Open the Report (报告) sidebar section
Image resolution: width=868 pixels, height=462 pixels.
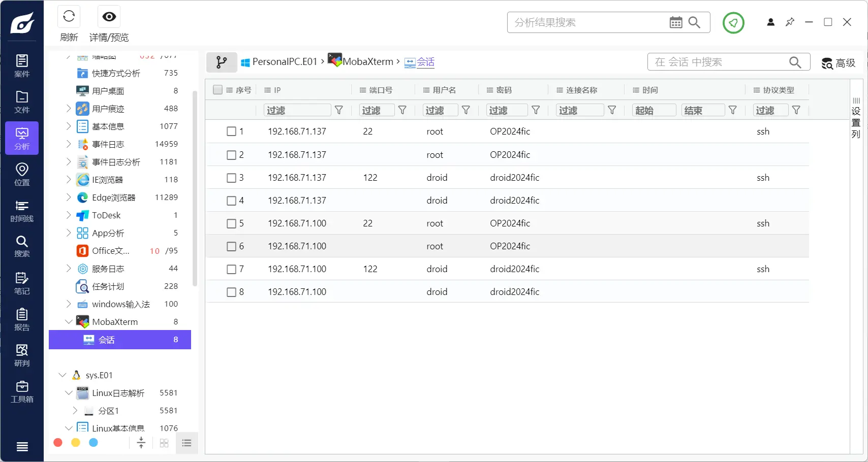[x=22, y=319]
